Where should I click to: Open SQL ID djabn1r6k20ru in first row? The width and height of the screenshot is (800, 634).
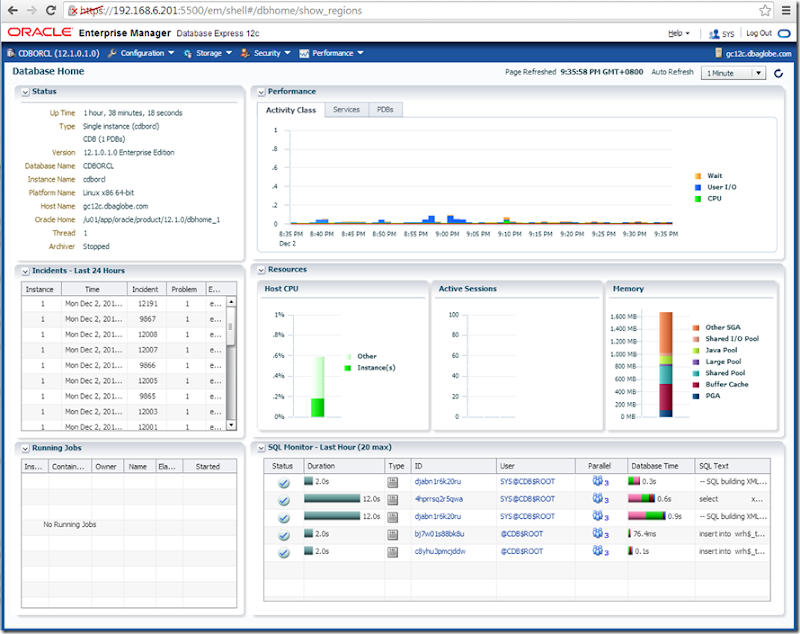pos(438,482)
